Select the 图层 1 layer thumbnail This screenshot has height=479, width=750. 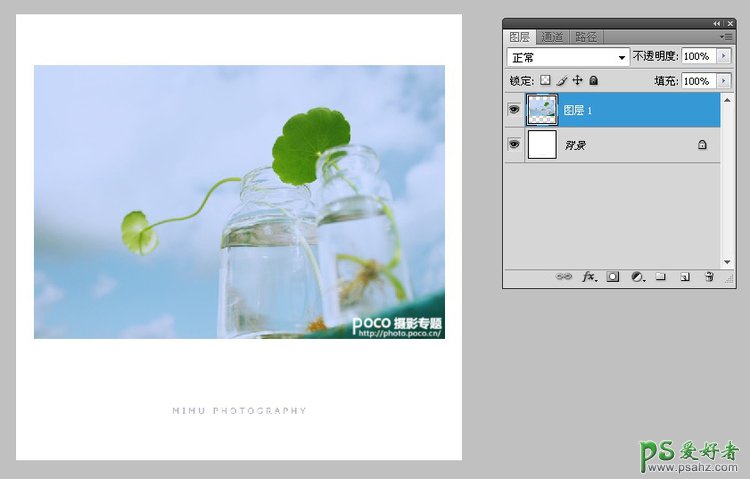(541, 110)
